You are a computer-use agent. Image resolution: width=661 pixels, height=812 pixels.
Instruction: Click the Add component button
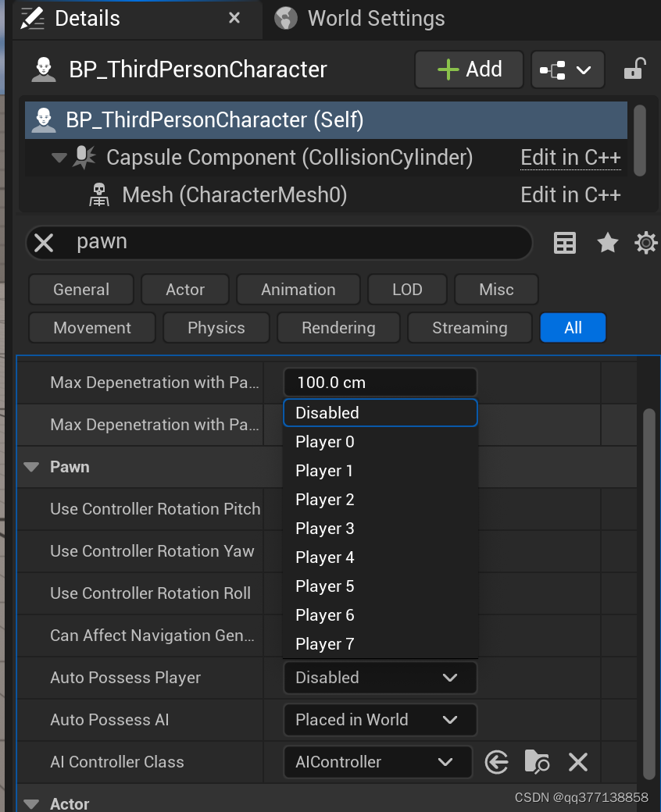[x=470, y=69]
